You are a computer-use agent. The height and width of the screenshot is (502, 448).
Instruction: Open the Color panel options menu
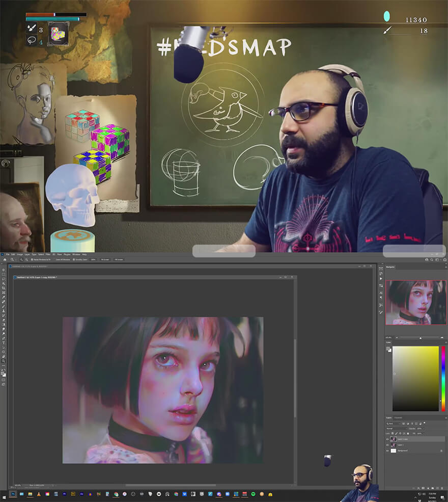(x=445, y=342)
